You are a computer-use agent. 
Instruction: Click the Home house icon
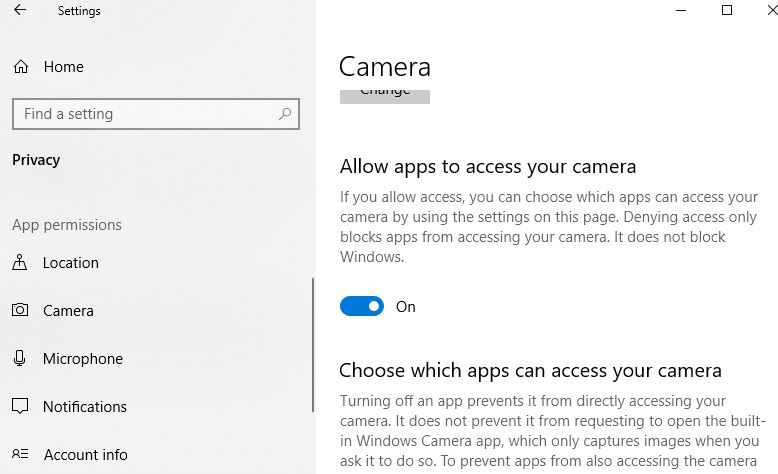click(x=20, y=67)
